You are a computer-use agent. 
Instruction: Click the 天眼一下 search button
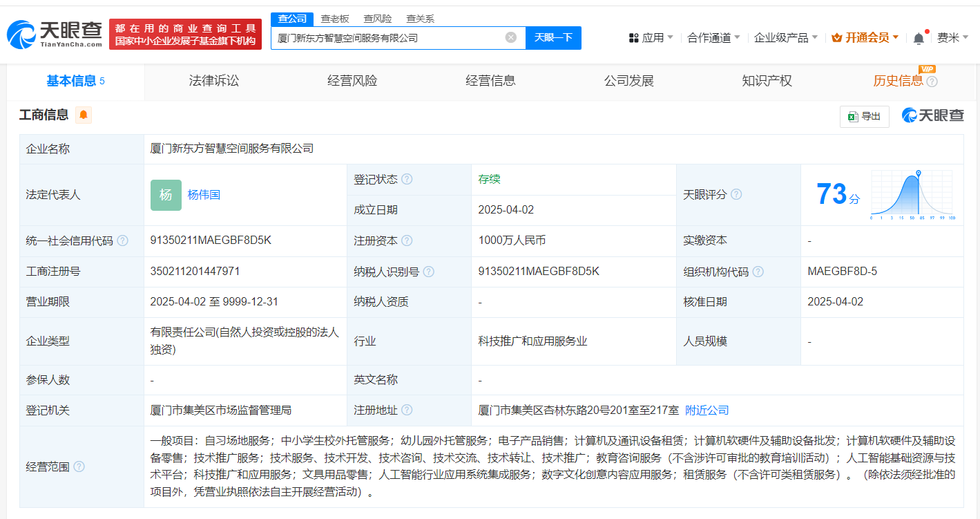coord(553,37)
